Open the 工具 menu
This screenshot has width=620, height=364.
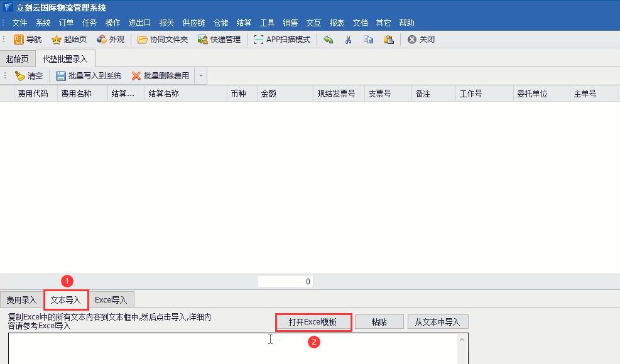coord(268,23)
